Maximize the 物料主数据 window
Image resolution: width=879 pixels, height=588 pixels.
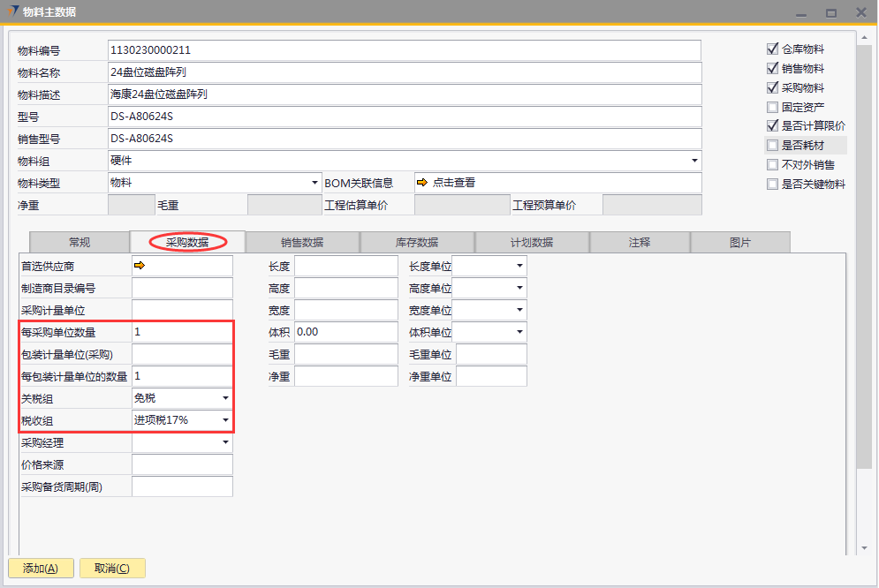[830, 12]
